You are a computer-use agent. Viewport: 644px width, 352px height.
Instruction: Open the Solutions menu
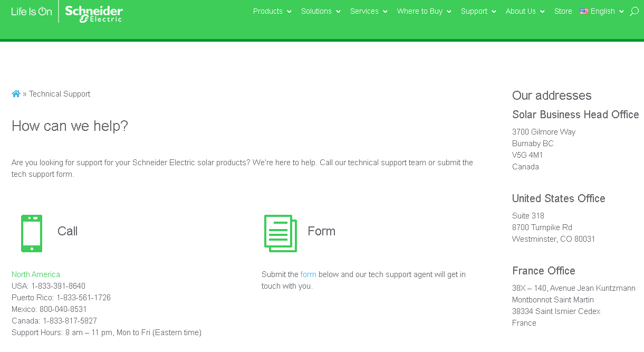tap(316, 11)
